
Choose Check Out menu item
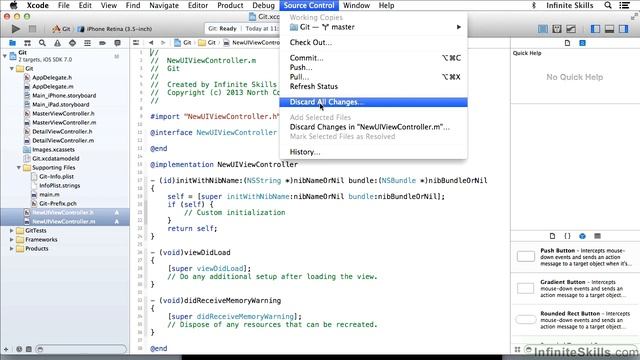(373, 42)
